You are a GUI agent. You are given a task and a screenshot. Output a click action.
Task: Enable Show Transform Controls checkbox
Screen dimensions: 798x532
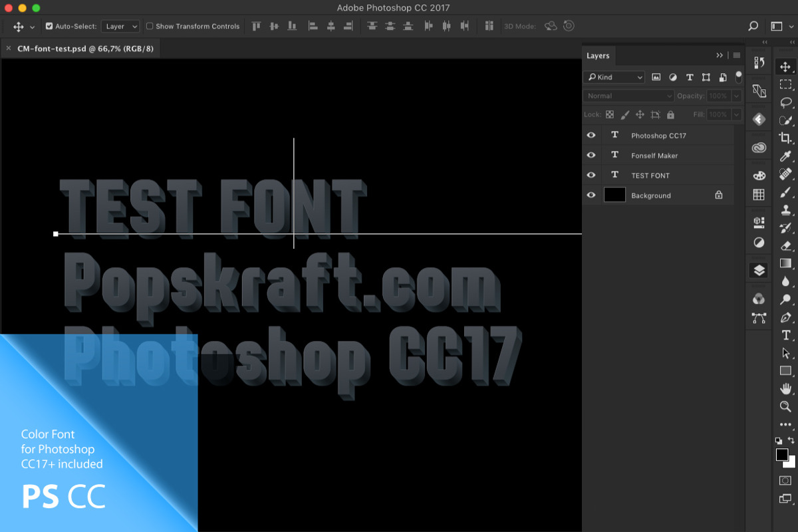tap(150, 27)
